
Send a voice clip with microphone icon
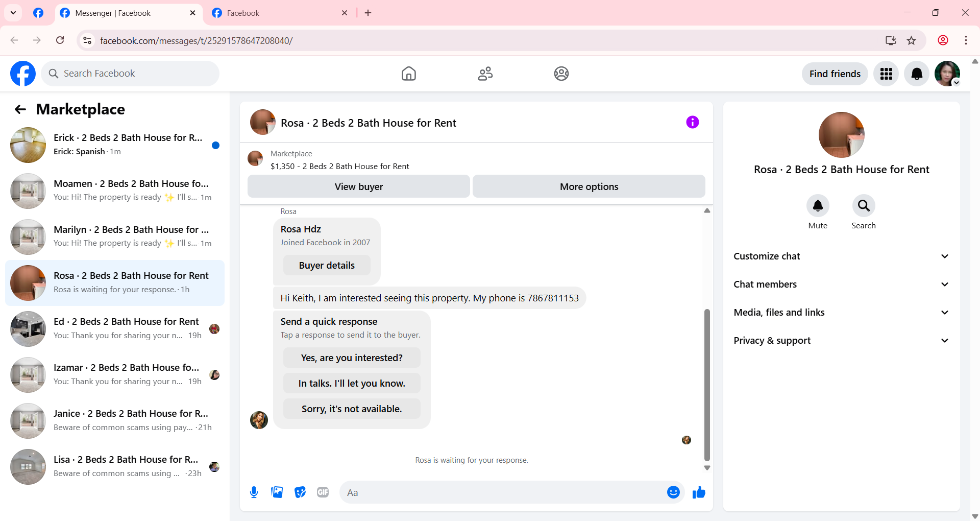[x=254, y=492]
